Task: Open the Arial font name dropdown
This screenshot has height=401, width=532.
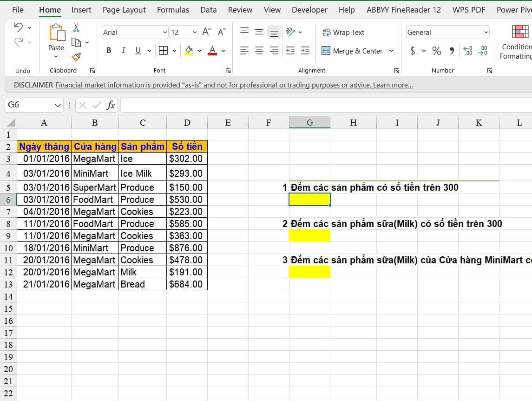Action: point(165,33)
